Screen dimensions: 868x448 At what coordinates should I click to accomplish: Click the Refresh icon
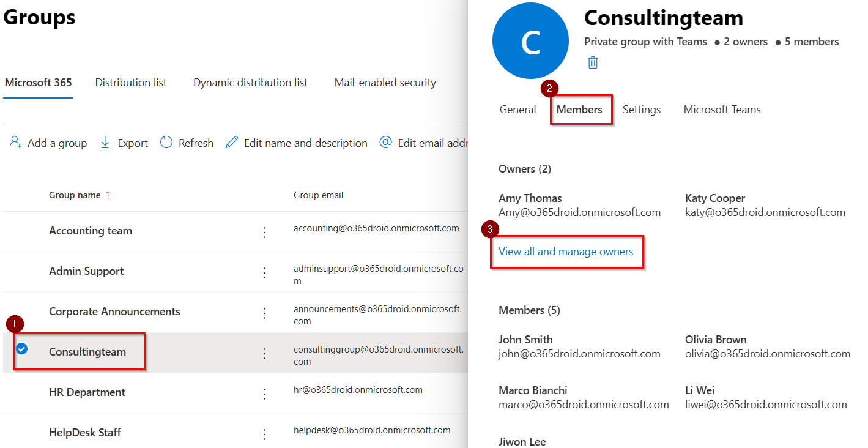[x=166, y=142]
